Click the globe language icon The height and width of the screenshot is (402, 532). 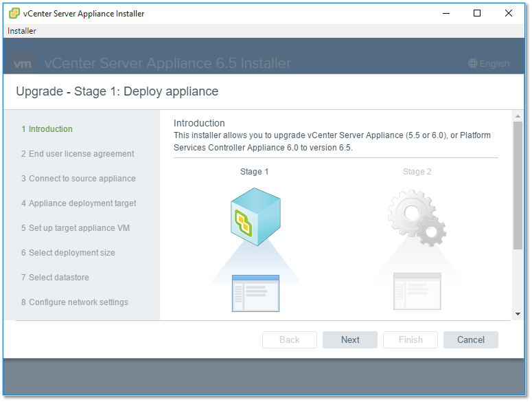(x=473, y=63)
